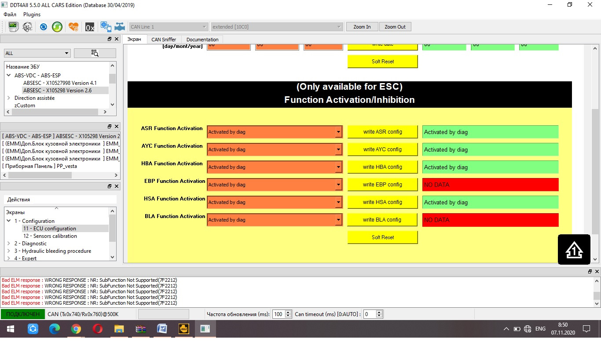
Task: Open Google Chrome from the taskbar
Action: point(76,329)
